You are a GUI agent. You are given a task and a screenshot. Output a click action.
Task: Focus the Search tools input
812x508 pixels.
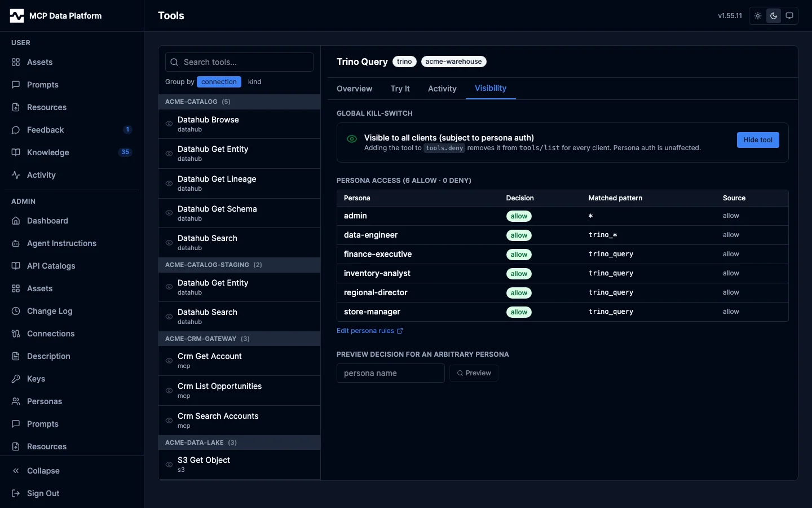click(x=239, y=62)
